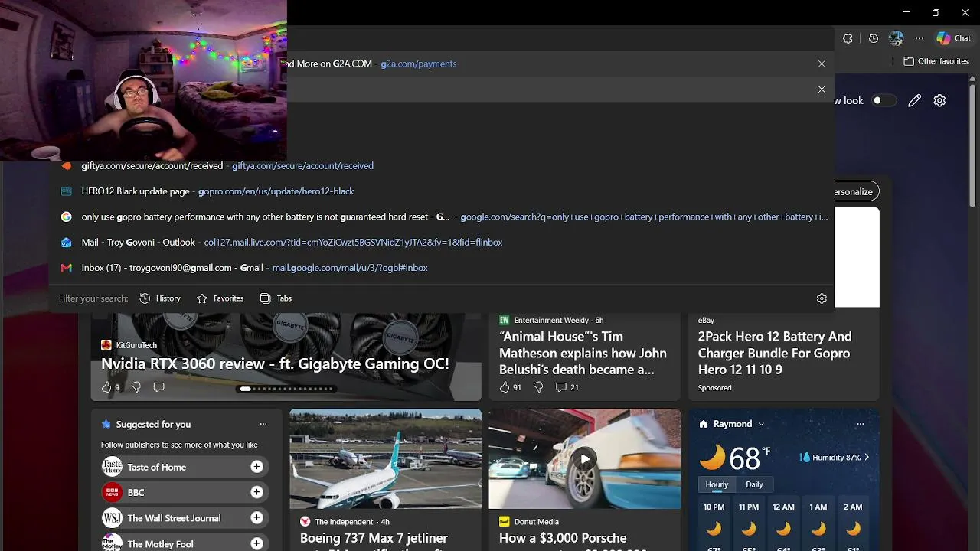Select HERO12 Black update page suggestion
Viewport: 980px width, 551px height.
[x=441, y=191]
